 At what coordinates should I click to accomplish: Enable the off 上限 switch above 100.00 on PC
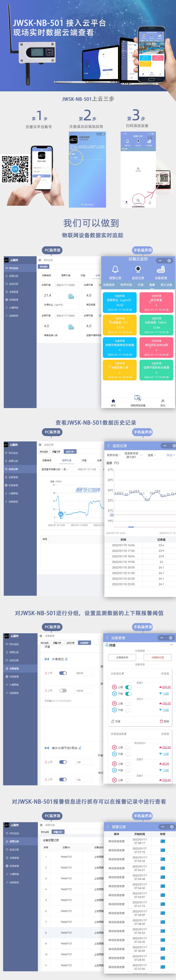pyautogui.click(x=63, y=690)
